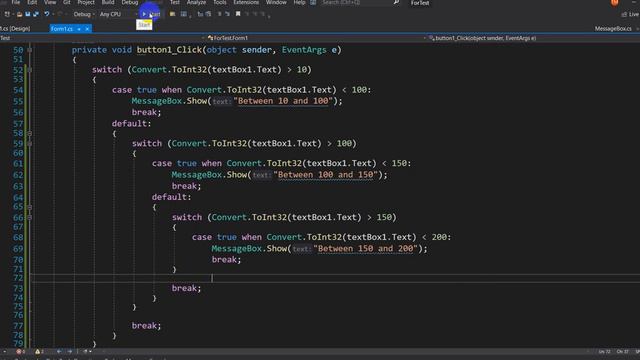
Task: Open the Any CPU platform dropdown
Action: click(118, 14)
